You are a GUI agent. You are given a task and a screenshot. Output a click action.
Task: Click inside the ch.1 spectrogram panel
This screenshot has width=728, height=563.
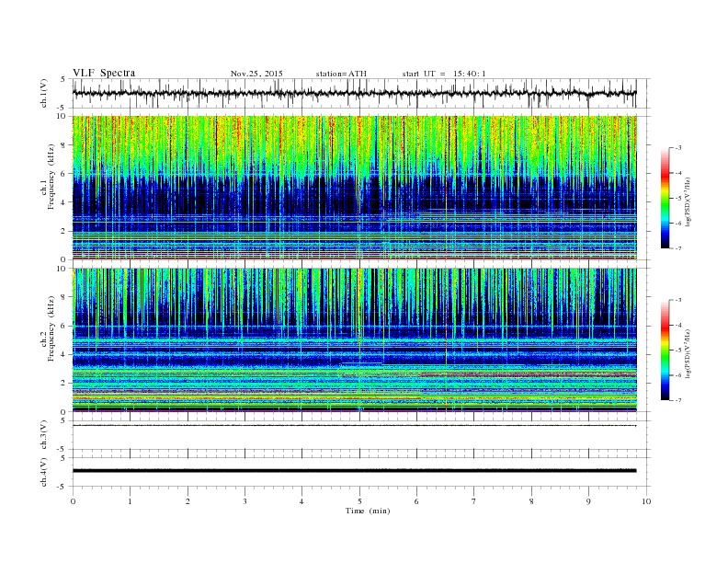click(x=354, y=188)
